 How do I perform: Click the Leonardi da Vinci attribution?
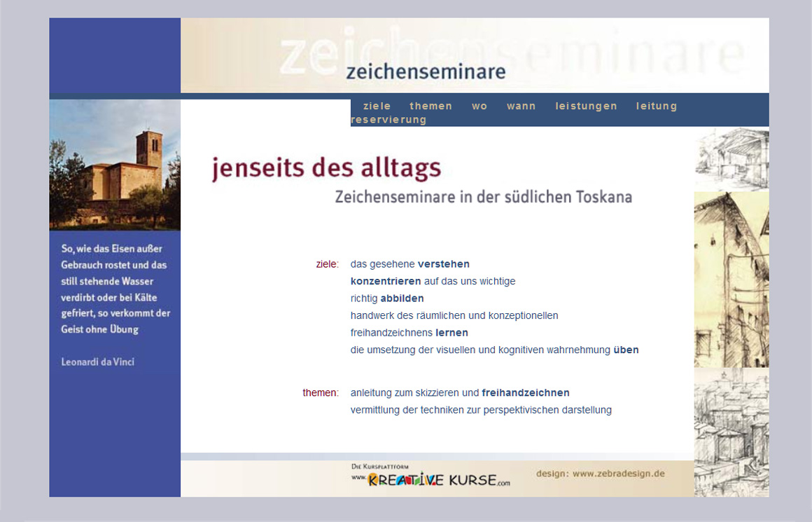(97, 362)
